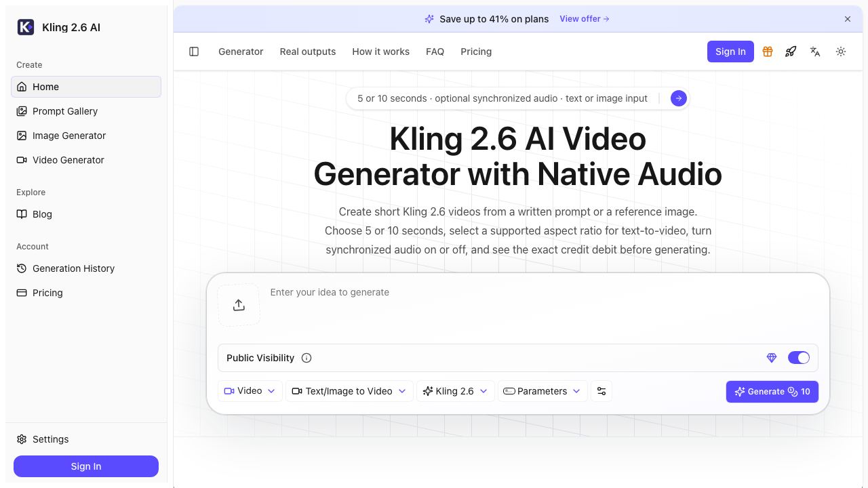Viewport: 868px width, 488px height.
Task: Click Sign In button in header
Action: [x=730, y=52]
